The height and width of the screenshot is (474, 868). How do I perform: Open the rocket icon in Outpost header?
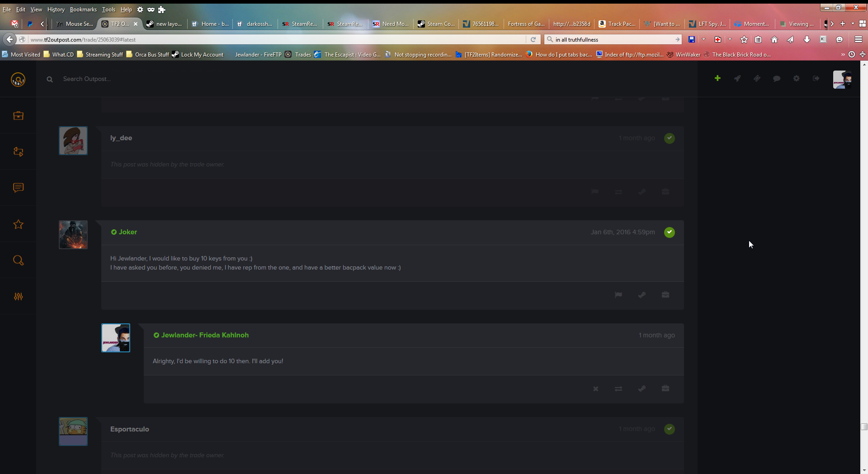(737, 78)
